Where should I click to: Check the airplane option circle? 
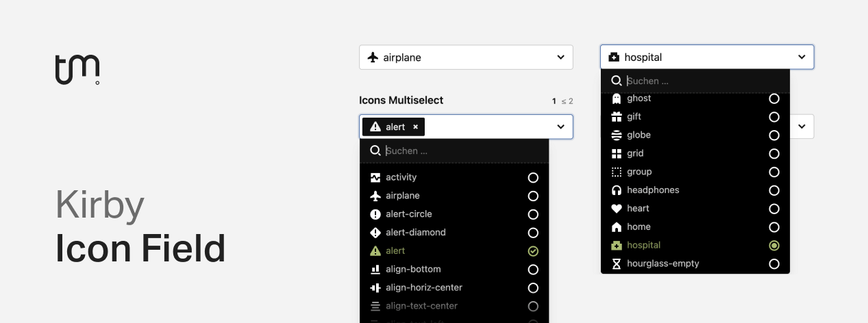[533, 196]
